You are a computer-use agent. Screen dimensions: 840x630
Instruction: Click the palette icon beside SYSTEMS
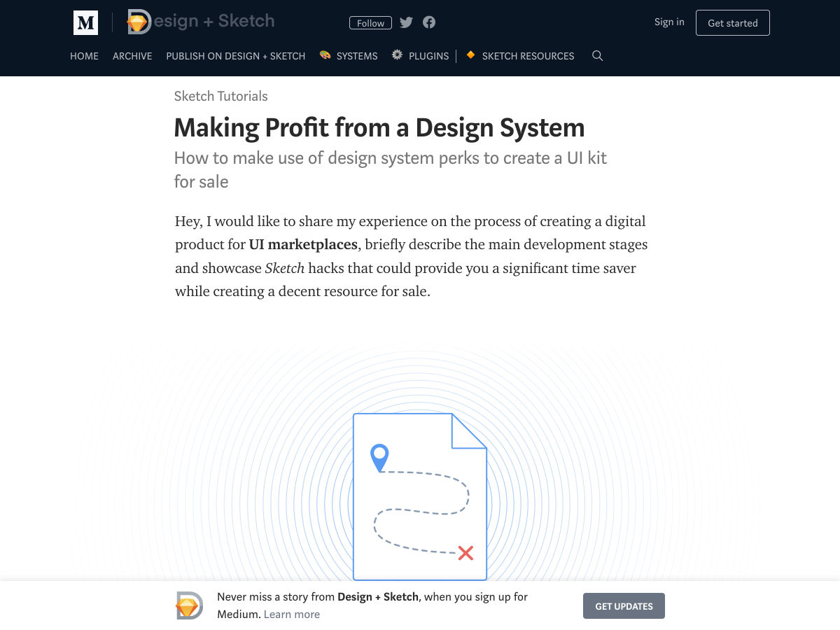click(x=325, y=55)
